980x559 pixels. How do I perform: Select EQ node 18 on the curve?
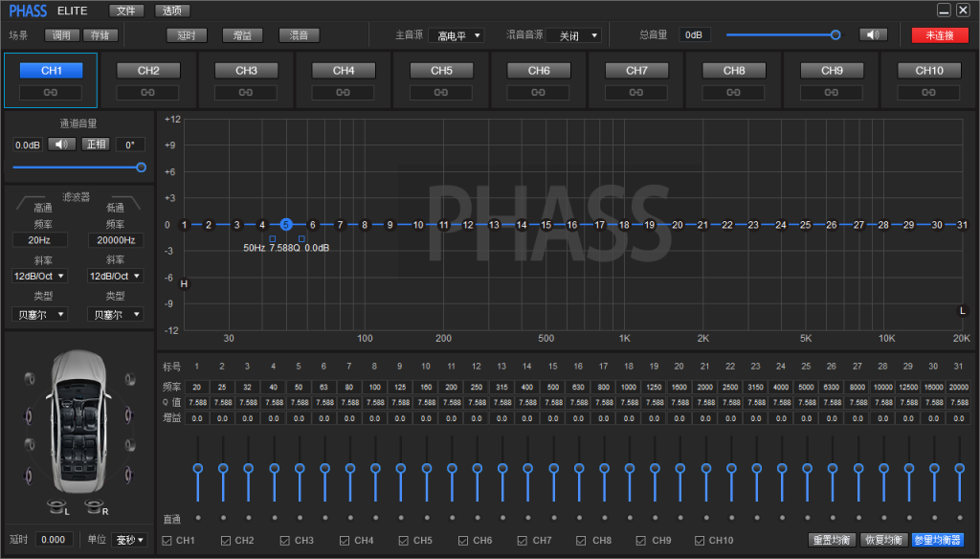coord(624,225)
